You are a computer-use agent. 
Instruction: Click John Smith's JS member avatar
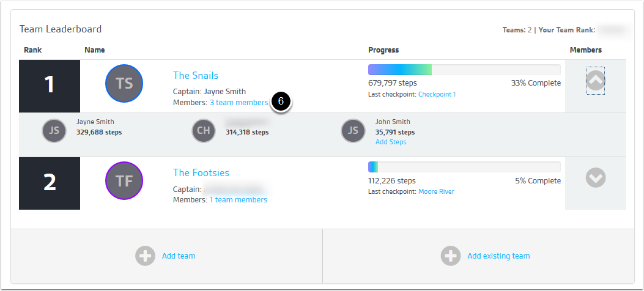[353, 131]
